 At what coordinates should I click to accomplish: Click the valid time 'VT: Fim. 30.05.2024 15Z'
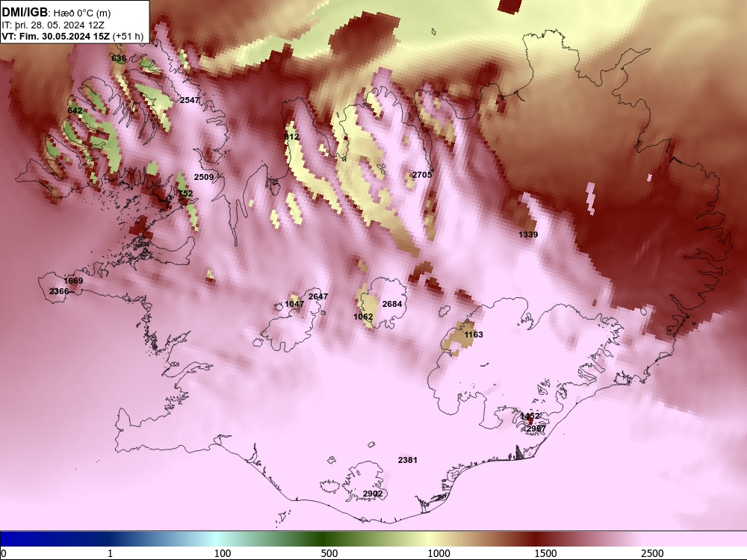coord(56,36)
